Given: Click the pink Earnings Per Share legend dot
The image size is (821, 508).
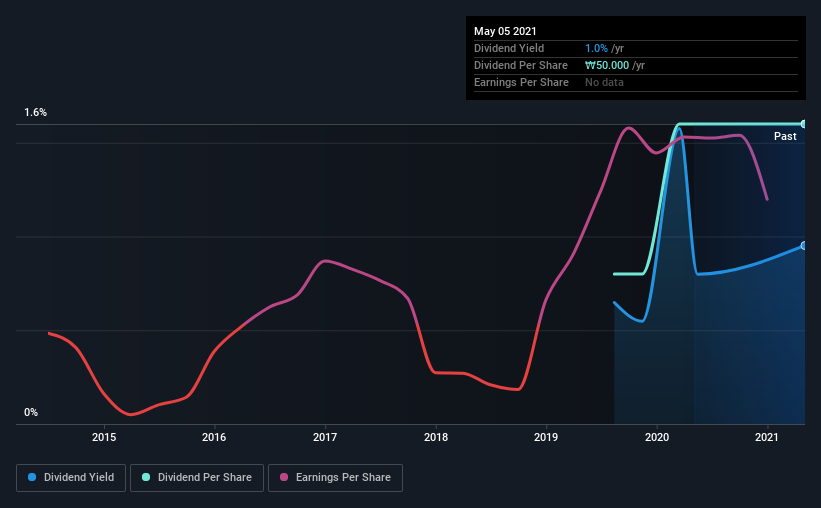Looking at the screenshot, I should (284, 477).
